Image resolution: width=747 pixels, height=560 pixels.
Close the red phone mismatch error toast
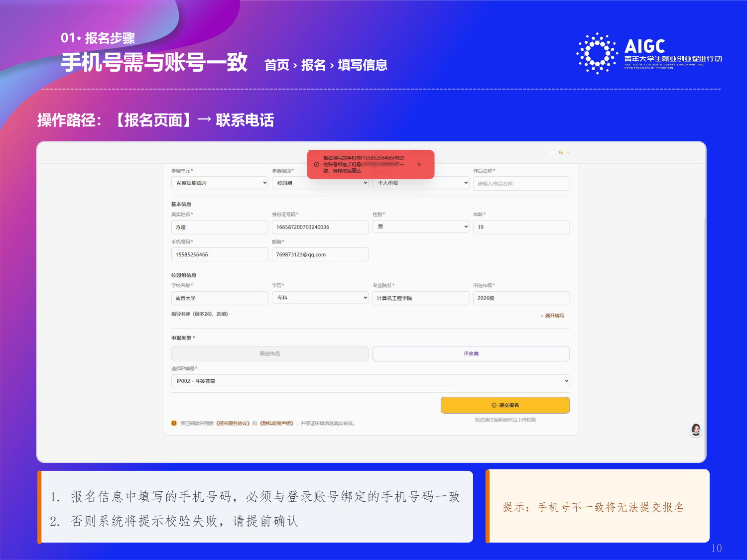(x=419, y=164)
